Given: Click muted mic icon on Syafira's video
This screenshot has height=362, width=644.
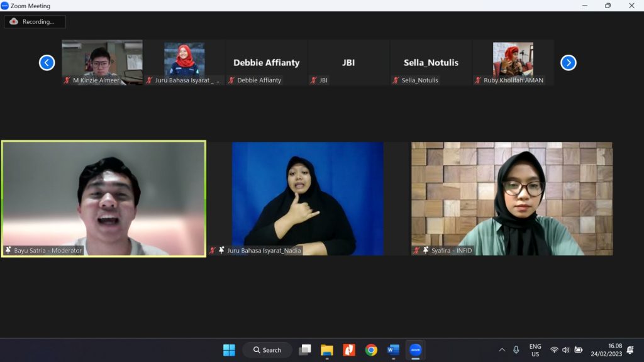Looking at the screenshot, I should (417, 250).
